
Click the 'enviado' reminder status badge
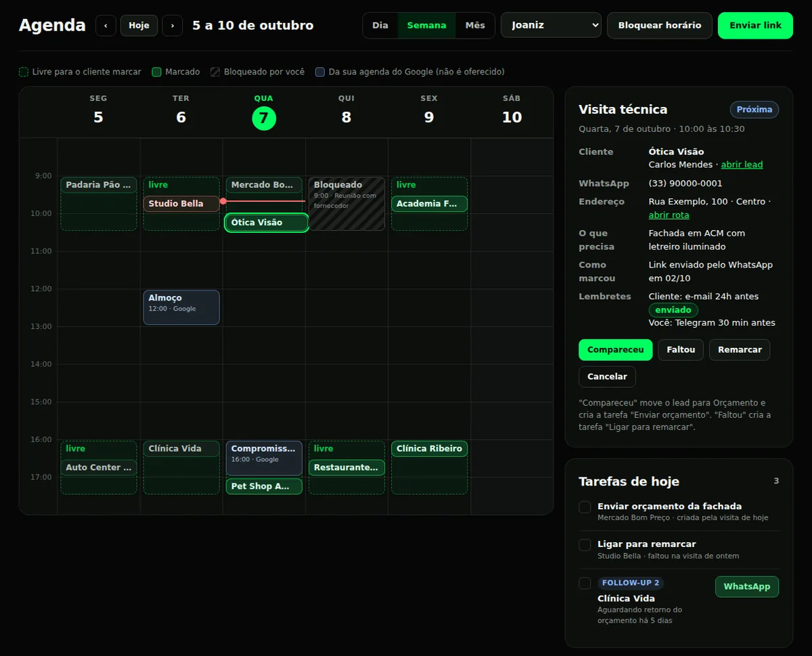673,310
